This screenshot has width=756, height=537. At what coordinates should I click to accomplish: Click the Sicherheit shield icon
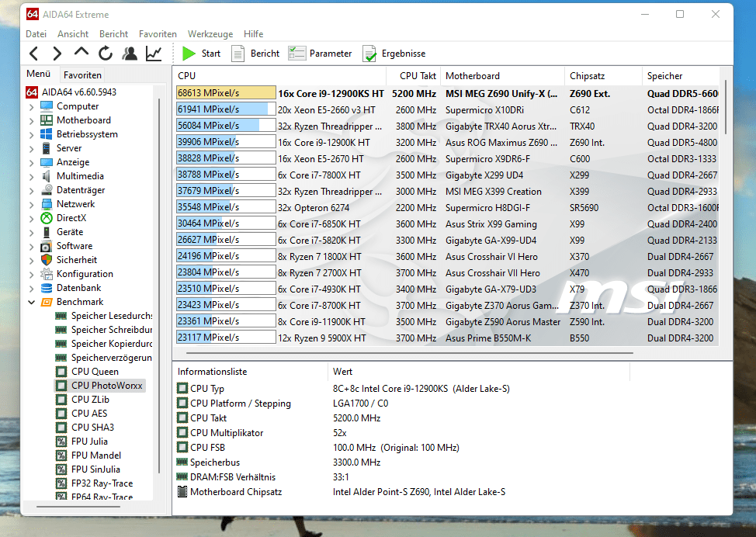tap(47, 260)
